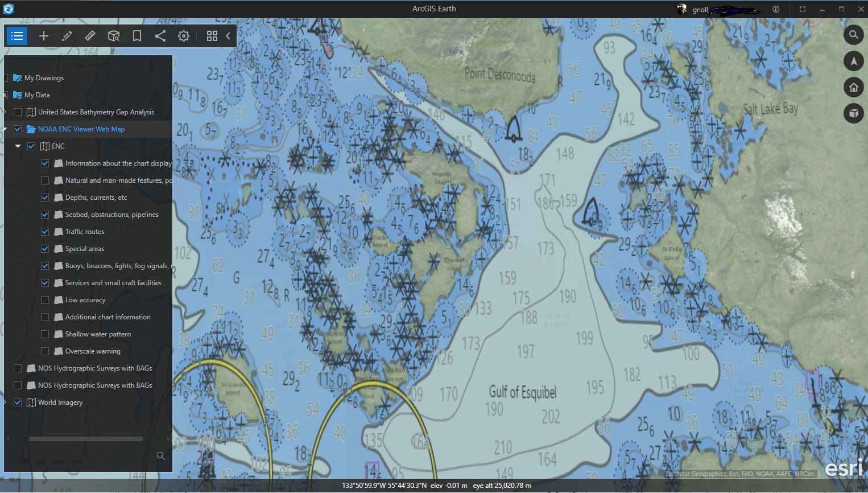Uncheck Depths, currents, etc checkbox
Image resolution: width=868 pixels, height=493 pixels.
[45, 198]
